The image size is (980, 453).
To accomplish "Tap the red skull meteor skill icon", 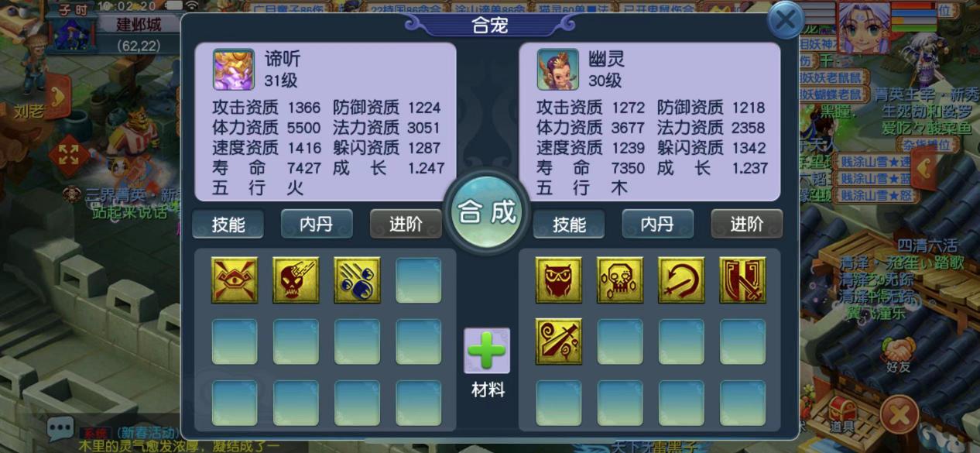I will click(296, 280).
